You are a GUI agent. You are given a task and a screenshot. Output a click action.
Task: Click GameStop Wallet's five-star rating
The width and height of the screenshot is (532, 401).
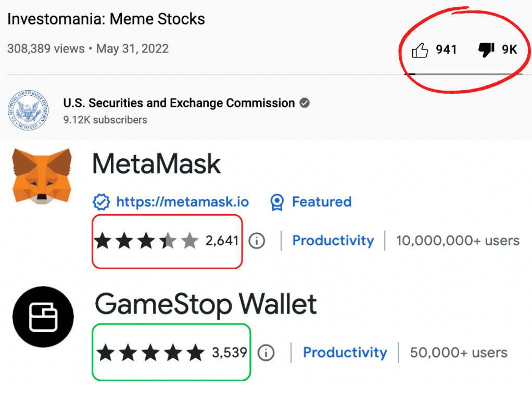click(x=150, y=353)
